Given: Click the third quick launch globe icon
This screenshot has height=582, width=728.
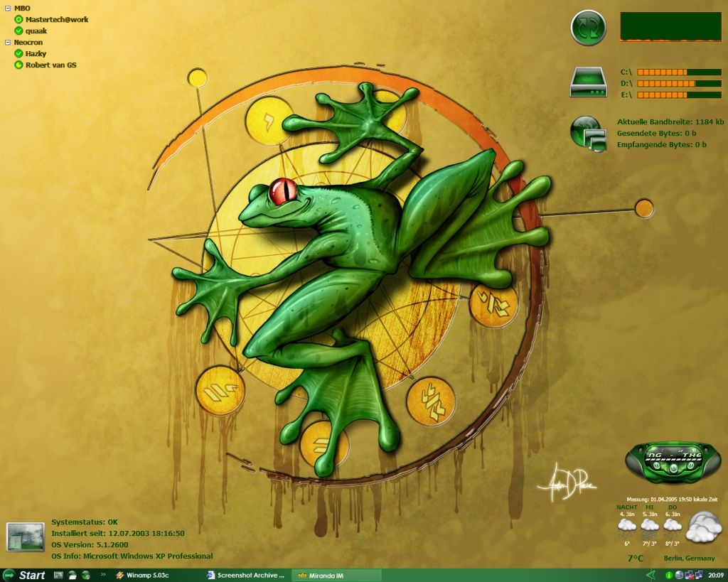Looking at the screenshot, I should click(x=86, y=576).
